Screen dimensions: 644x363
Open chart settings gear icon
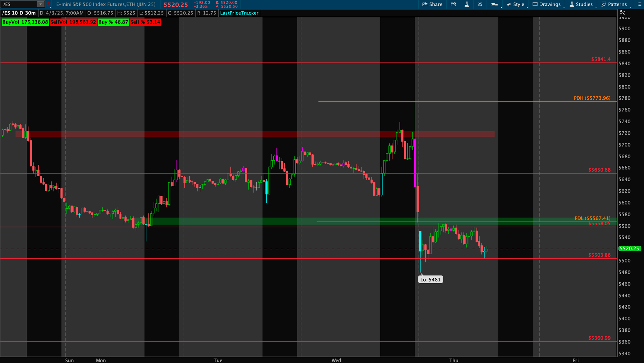tap(480, 4)
